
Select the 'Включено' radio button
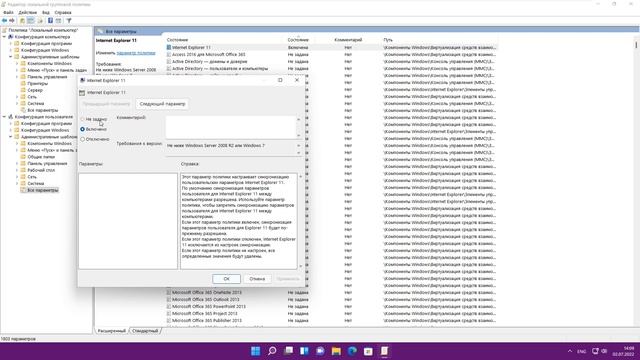82,129
